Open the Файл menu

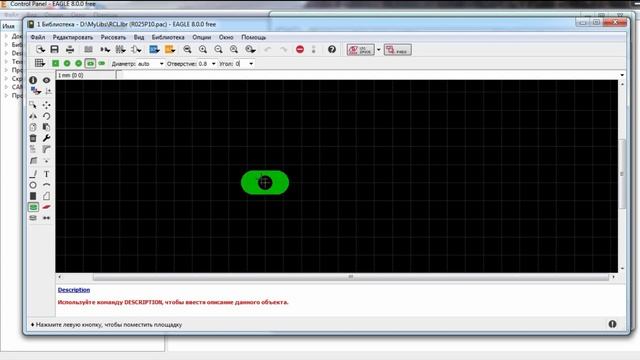38,37
